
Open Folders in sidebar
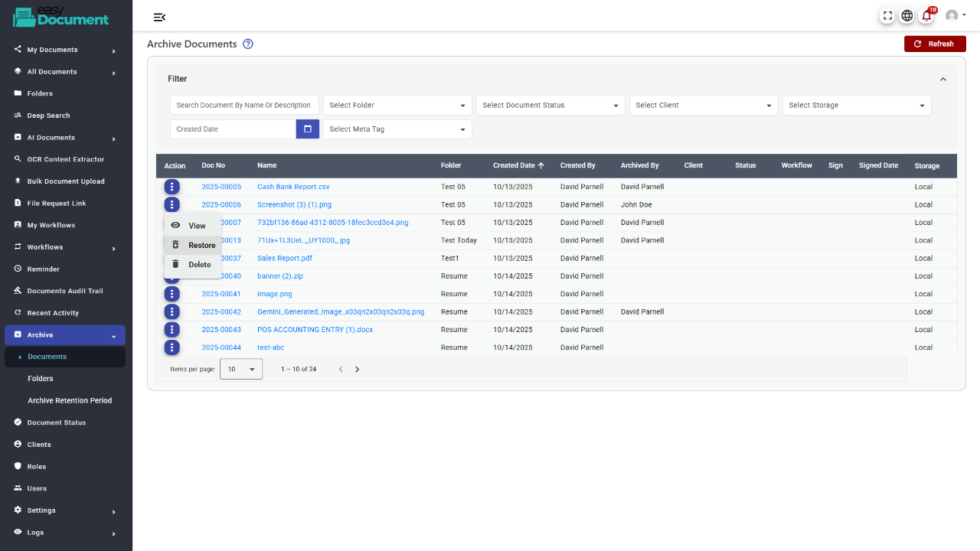(65, 93)
